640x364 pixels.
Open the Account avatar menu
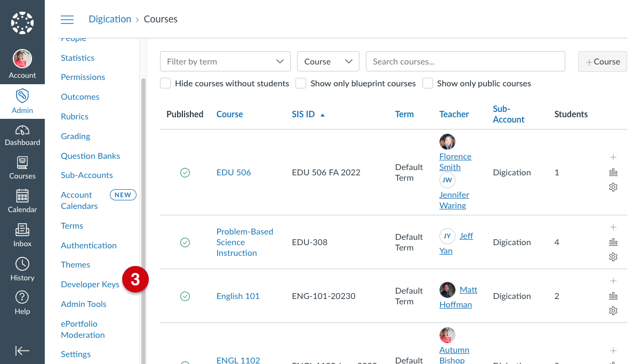22,64
